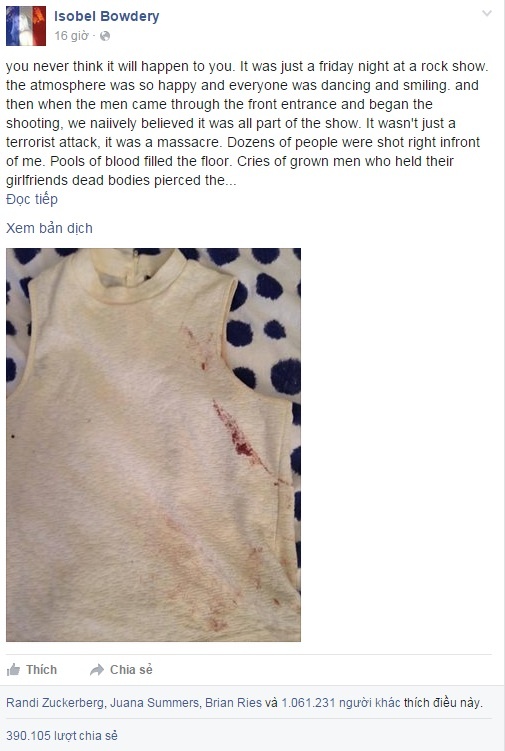Show translation via Xem bản dịch
Viewport: 505px width, 751px height.
tap(49, 228)
